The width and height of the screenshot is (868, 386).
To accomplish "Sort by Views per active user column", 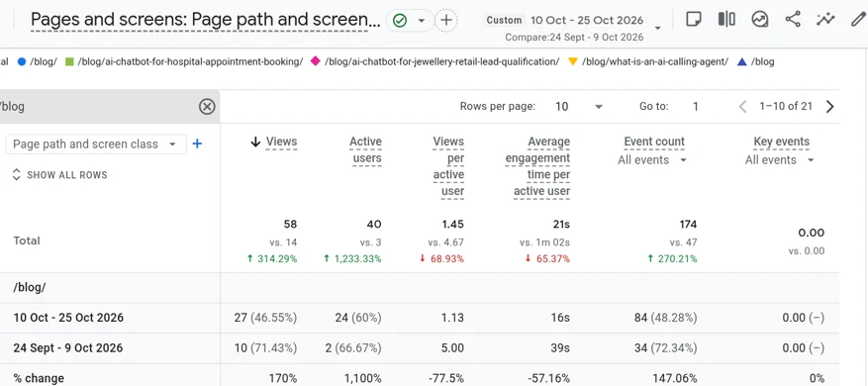I will 448,166.
